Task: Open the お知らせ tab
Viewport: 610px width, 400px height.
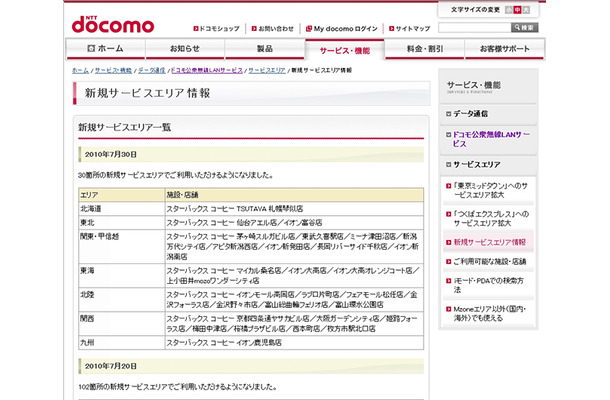Action: pyautogui.click(x=185, y=49)
